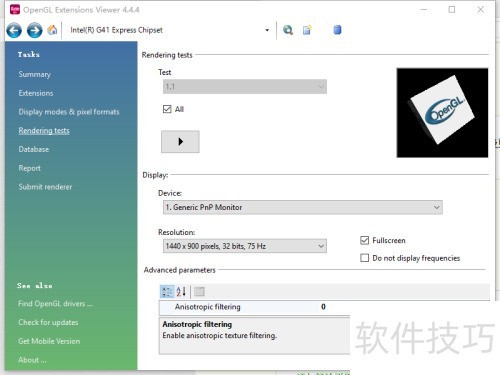
Task: Maximize the OpenGL Extensions Viewer window
Action: [x=452, y=10]
